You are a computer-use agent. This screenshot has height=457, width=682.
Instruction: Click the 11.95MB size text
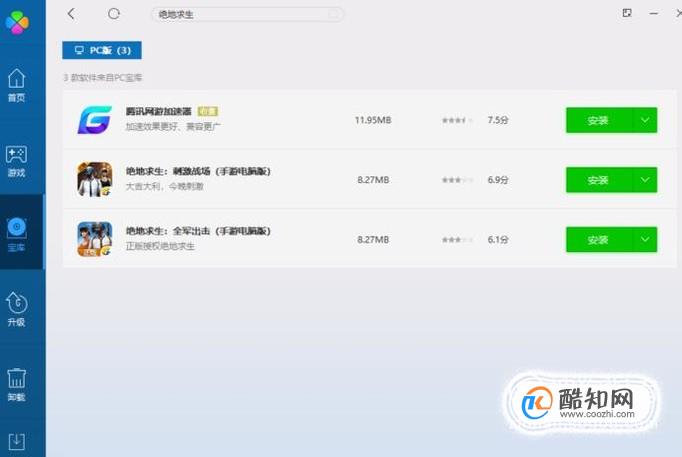click(373, 120)
